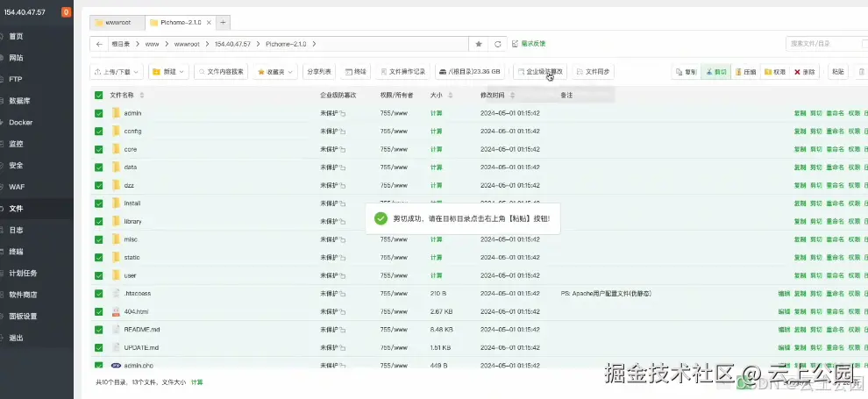Click the 404.html file icon

point(116,311)
